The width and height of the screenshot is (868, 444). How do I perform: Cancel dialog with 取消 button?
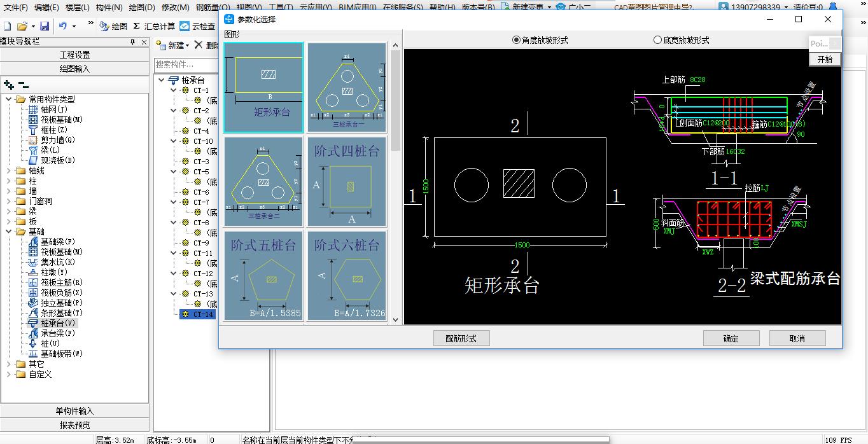click(797, 338)
